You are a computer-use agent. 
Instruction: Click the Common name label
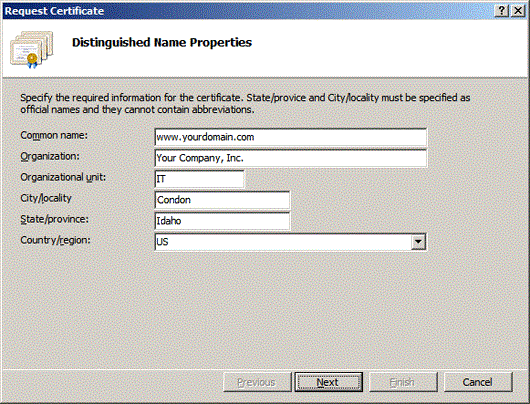[x=54, y=135]
